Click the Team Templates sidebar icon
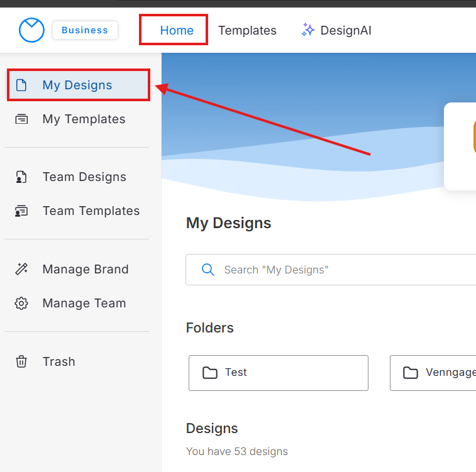476x472 pixels. click(x=21, y=211)
